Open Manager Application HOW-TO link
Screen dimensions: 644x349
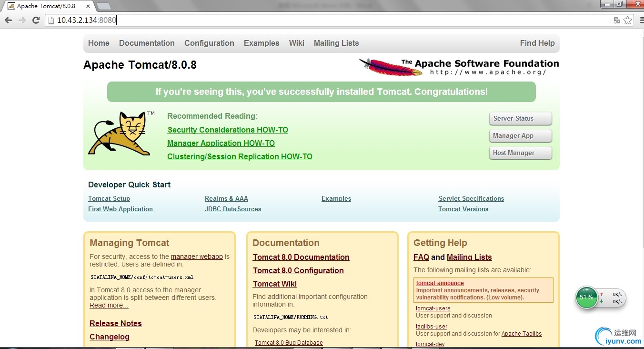[221, 143]
